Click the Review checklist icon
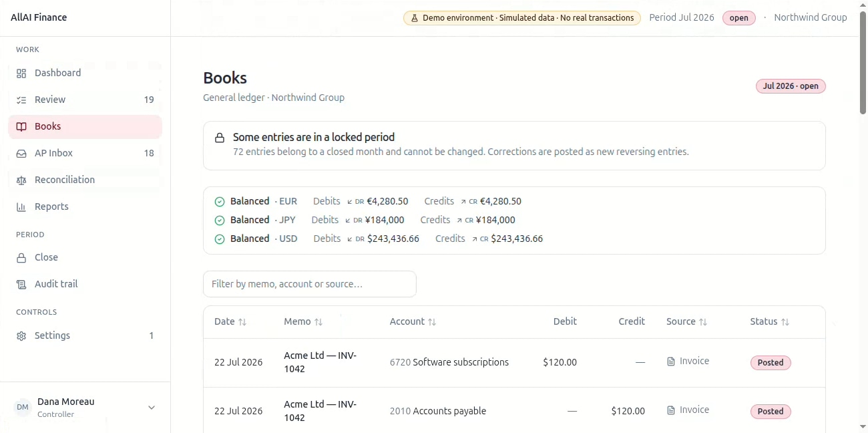The height and width of the screenshot is (433, 868). click(x=21, y=100)
